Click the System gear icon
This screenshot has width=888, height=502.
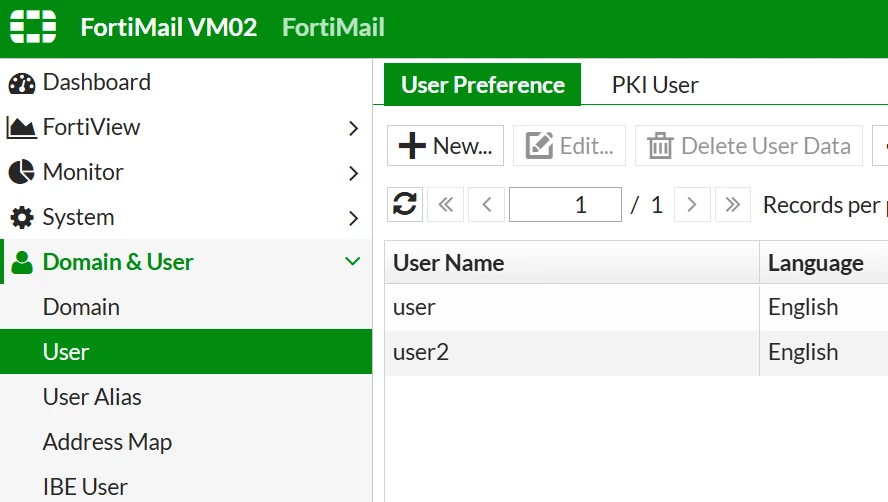(x=22, y=218)
